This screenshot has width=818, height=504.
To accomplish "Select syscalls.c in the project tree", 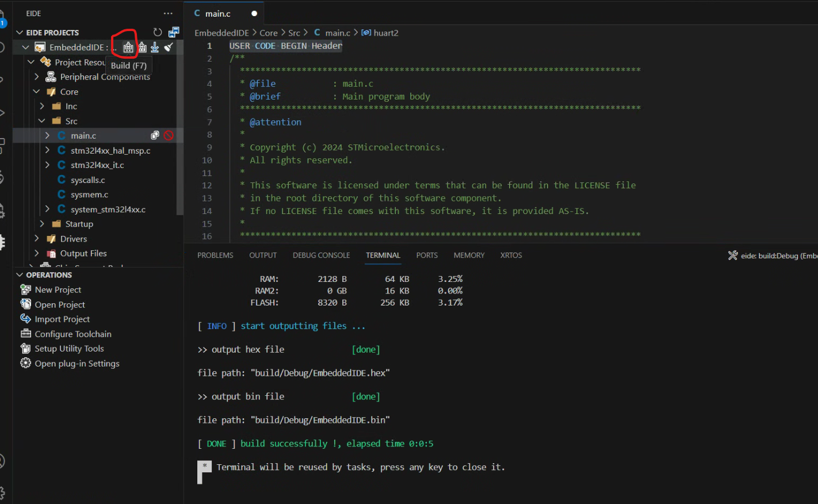I will pyautogui.click(x=87, y=180).
